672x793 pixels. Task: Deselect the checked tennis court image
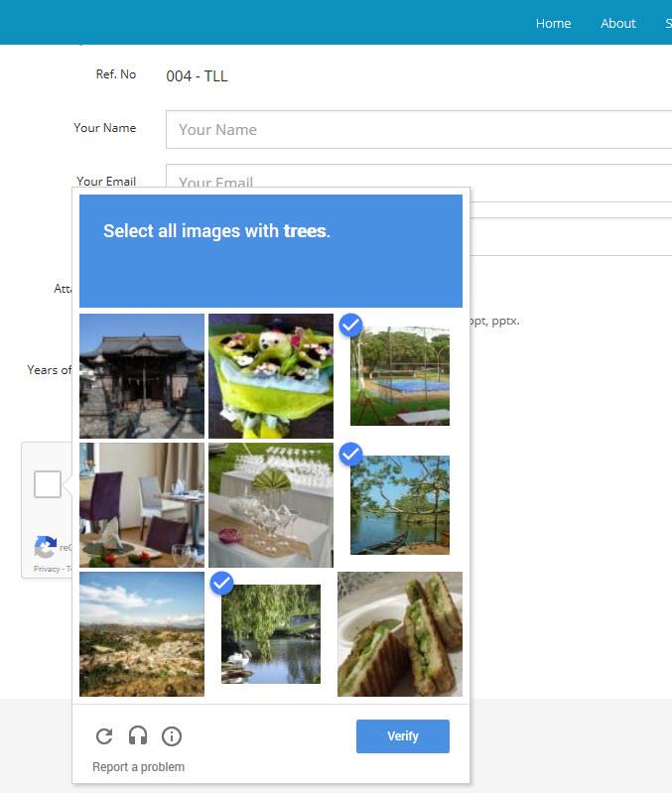coord(399,376)
